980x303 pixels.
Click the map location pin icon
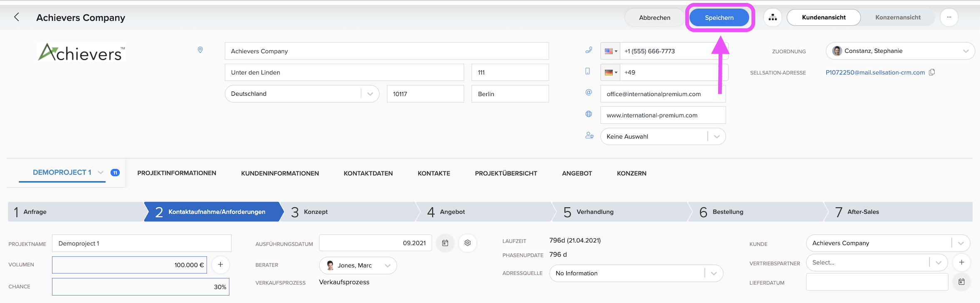[200, 50]
